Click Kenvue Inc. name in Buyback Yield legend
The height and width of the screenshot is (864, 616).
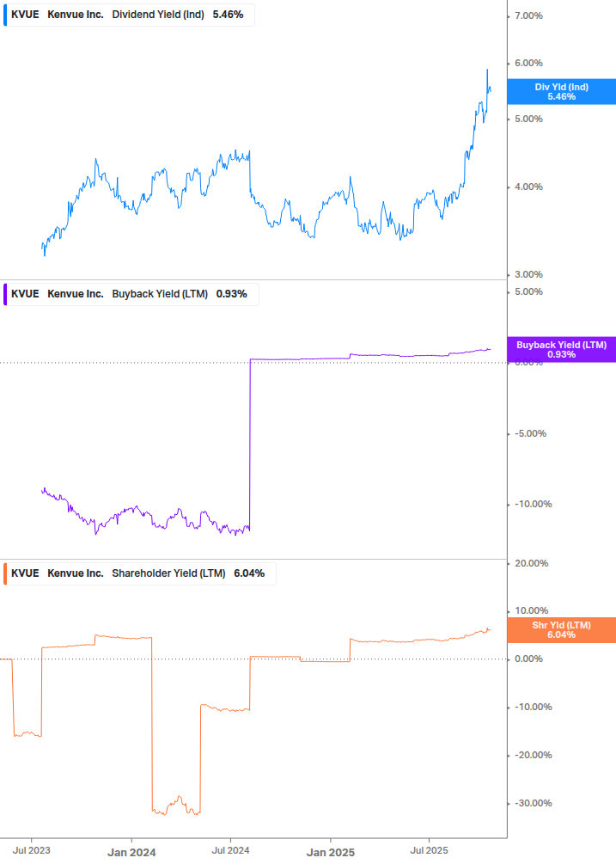76,294
